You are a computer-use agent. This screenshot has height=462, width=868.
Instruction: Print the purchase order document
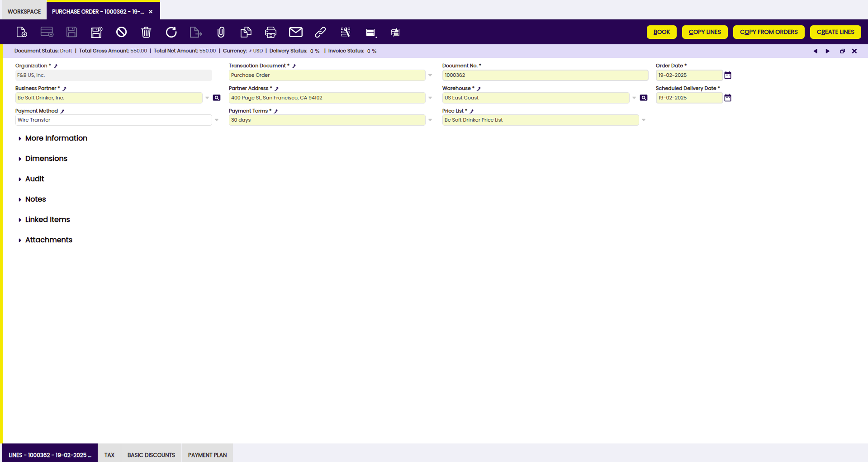tap(270, 32)
